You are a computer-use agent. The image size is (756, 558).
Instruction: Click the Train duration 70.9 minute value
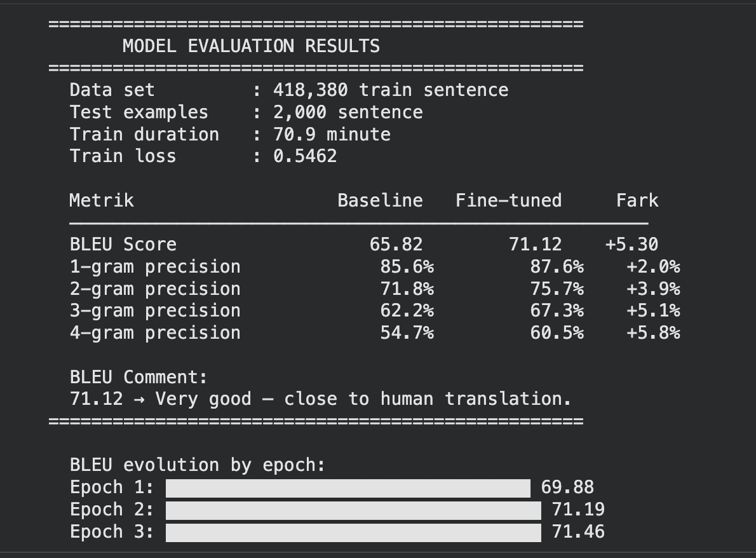click(332, 135)
